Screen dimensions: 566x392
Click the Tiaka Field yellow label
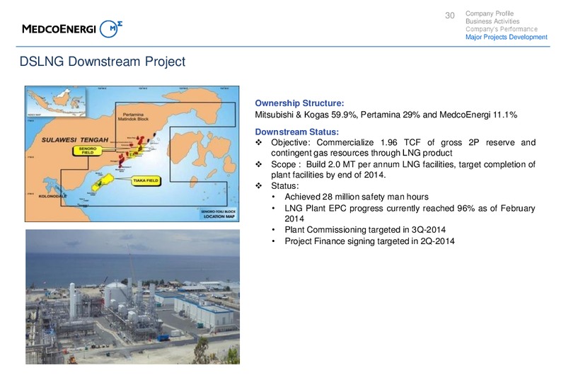pyautogui.click(x=146, y=181)
